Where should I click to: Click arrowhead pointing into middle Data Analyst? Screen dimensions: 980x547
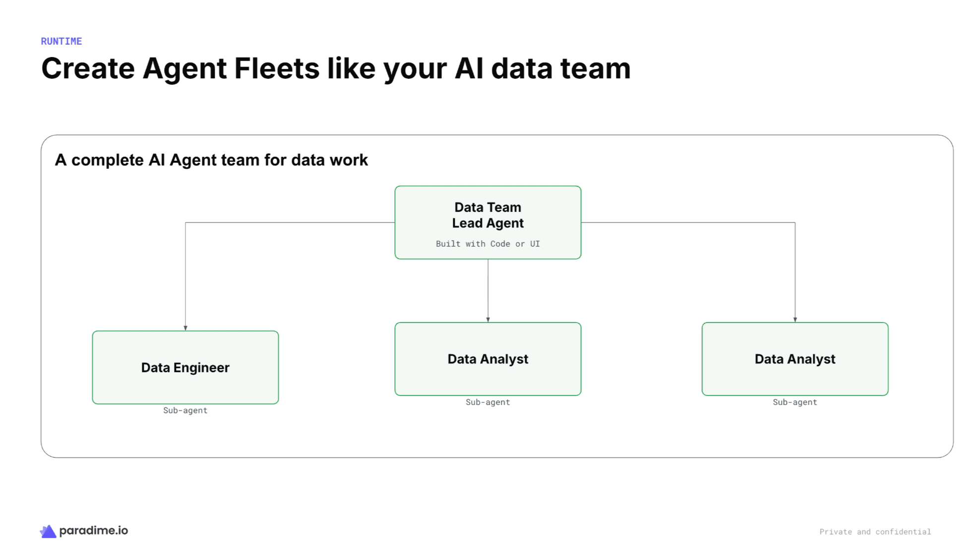click(488, 320)
